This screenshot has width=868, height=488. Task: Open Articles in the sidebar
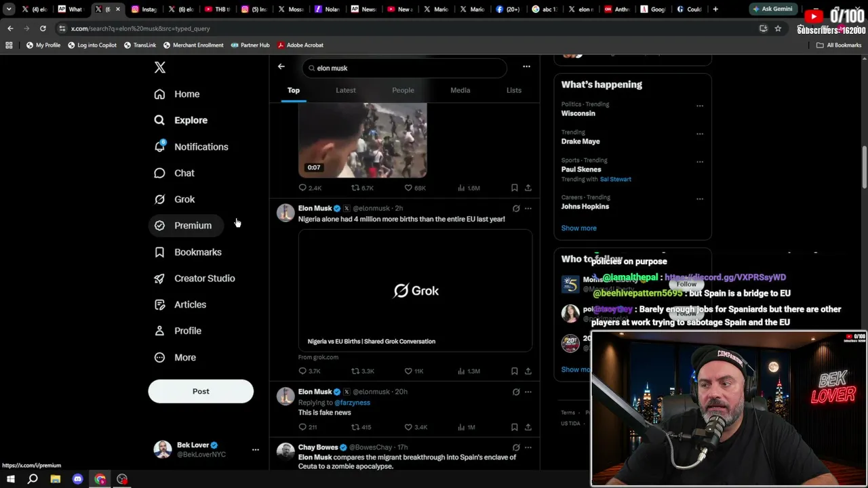[180, 305]
